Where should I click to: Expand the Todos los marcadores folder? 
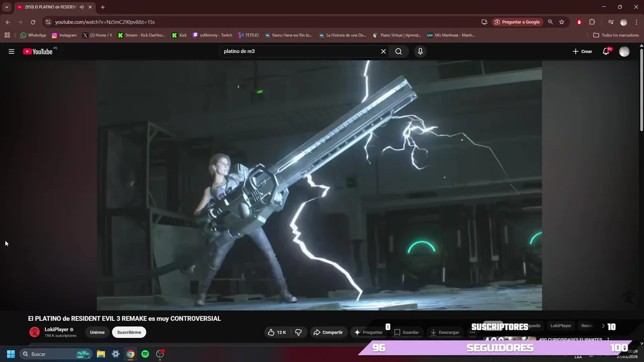tap(616, 35)
